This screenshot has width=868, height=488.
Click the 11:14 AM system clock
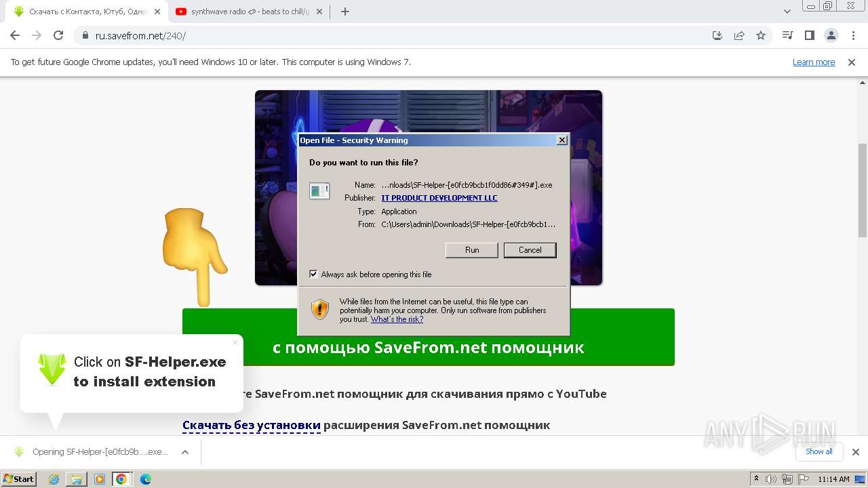pyautogui.click(x=833, y=479)
